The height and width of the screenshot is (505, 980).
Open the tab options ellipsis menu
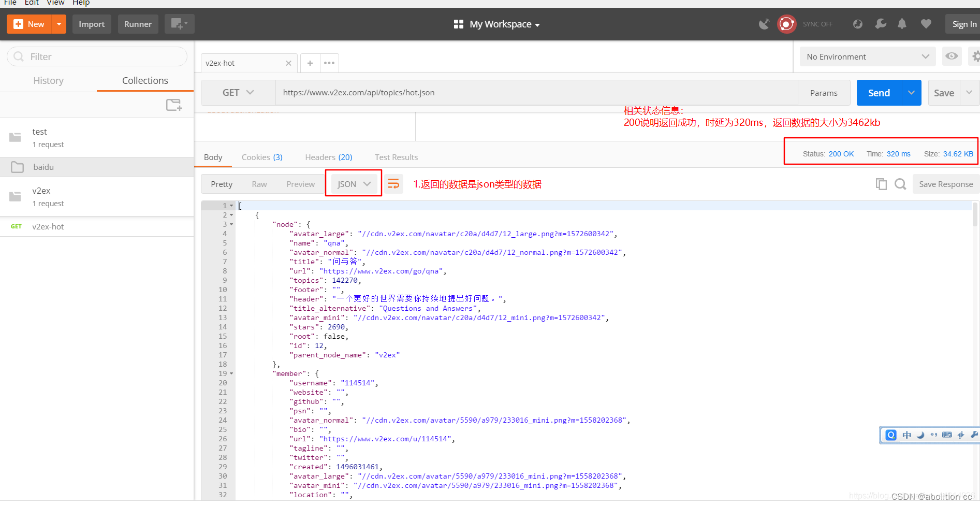click(329, 63)
